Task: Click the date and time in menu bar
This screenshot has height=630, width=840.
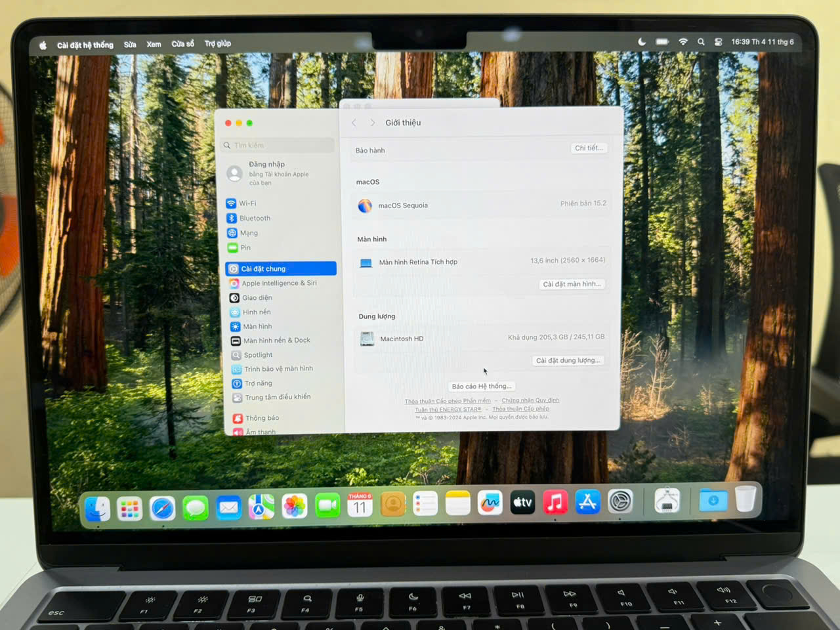Action: pyautogui.click(x=763, y=41)
